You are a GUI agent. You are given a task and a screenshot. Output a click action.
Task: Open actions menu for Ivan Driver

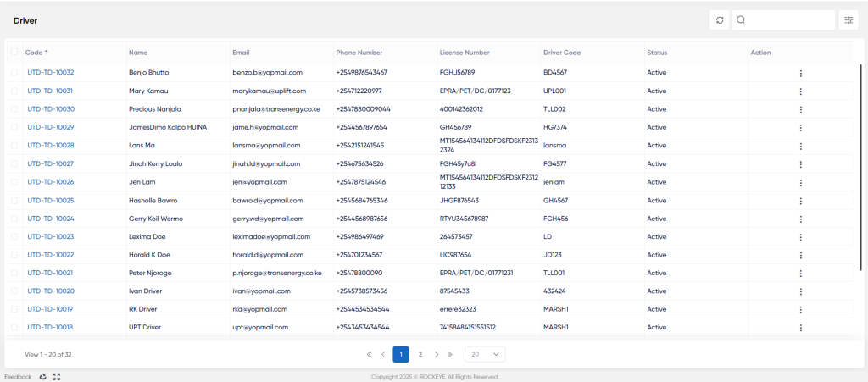coord(800,291)
